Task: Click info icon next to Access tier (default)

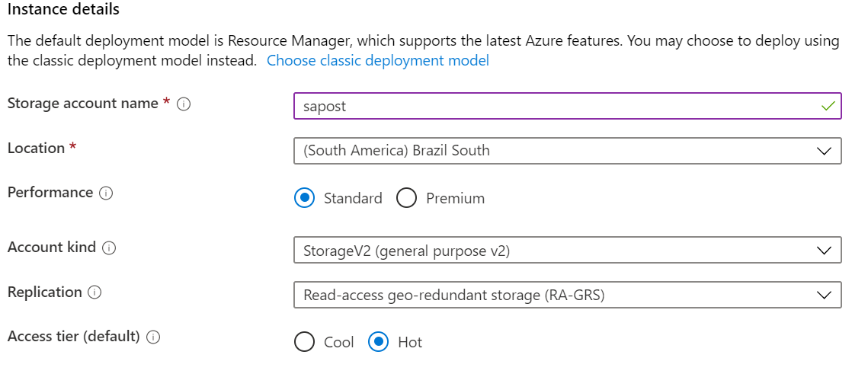Action: pos(153,337)
